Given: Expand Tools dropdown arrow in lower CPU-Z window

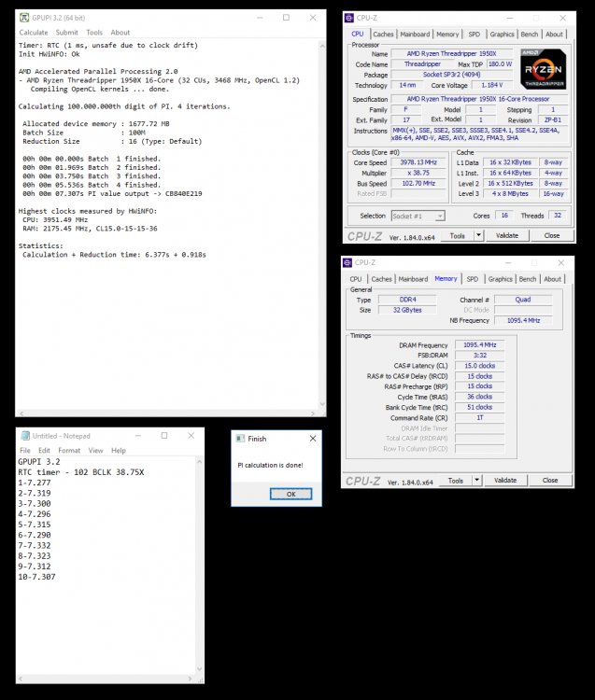Looking at the screenshot, I should 476,481.
